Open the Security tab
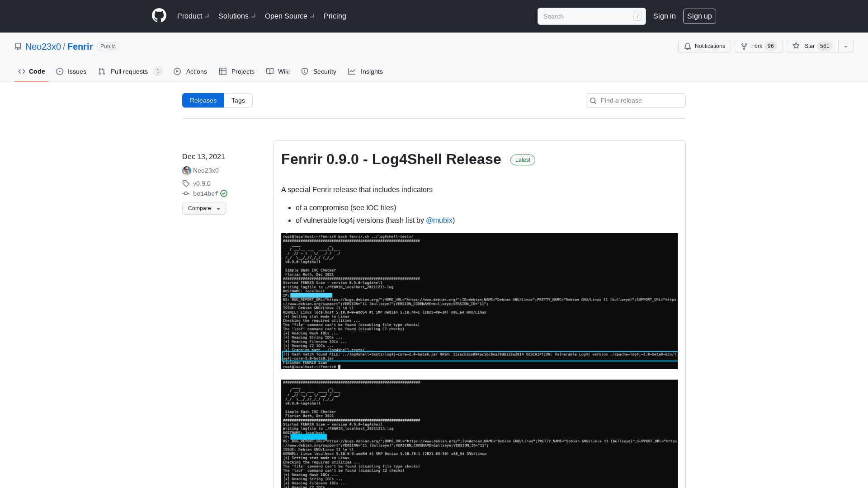Viewport: 868px width, 488px height. [319, 71]
